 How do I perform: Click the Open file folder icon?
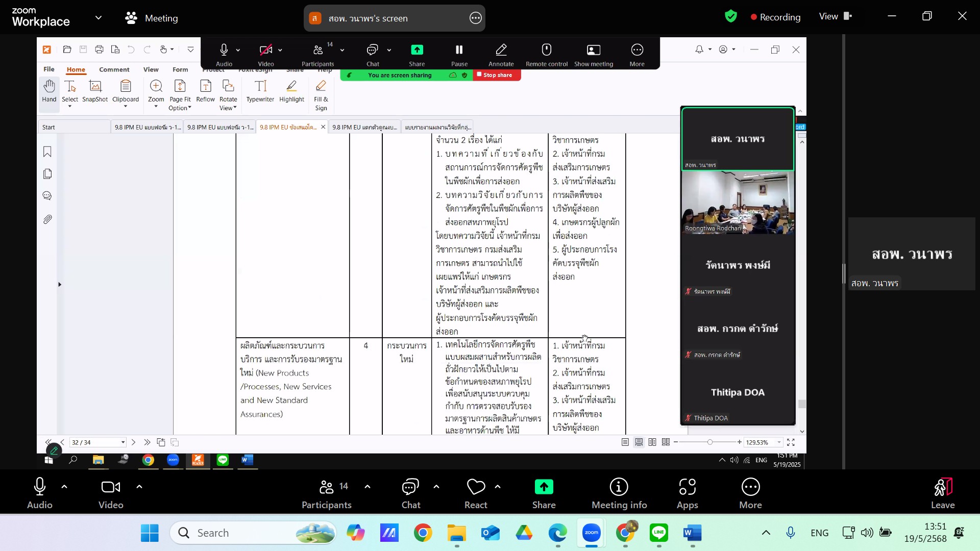pos(67,49)
